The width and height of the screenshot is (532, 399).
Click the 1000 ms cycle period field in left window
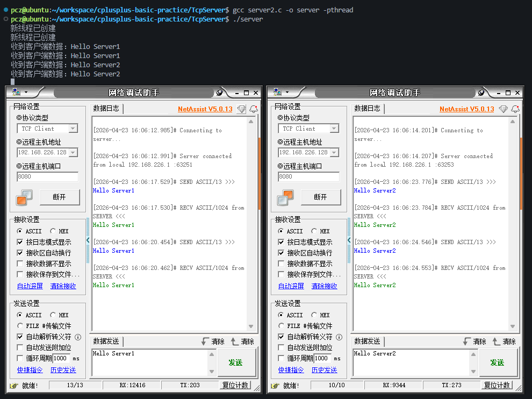pos(61,358)
